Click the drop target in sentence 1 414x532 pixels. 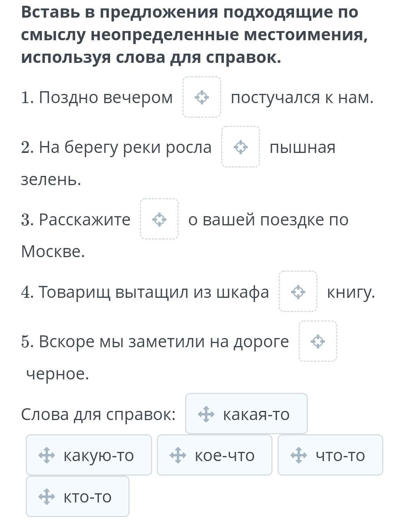point(202,97)
